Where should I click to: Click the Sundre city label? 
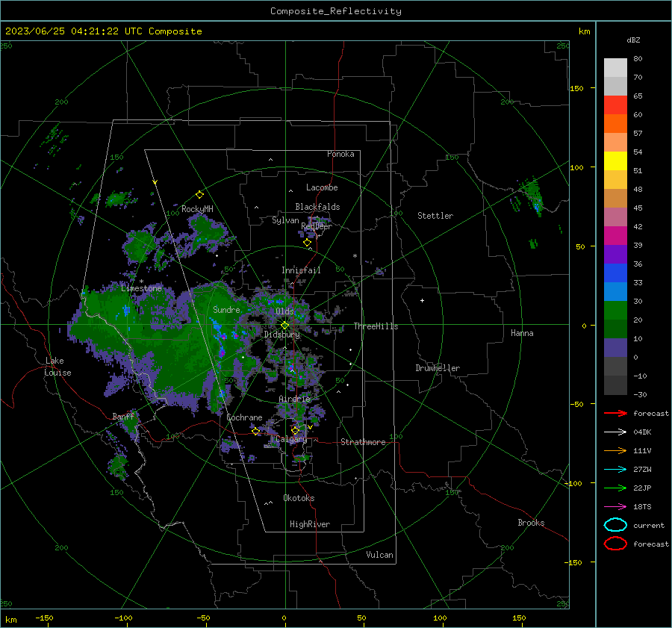[226, 309]
